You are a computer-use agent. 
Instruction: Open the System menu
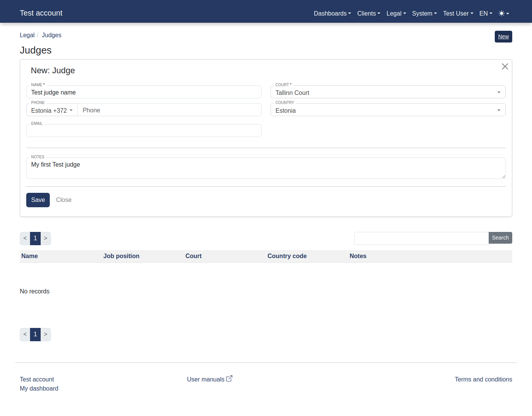(424, 13)
